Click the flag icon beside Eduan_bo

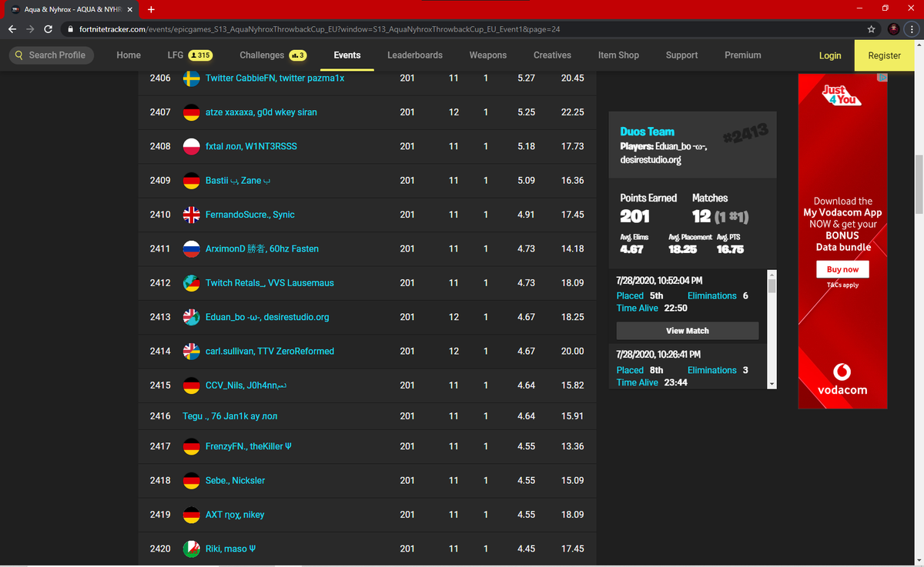click(192, 317)
